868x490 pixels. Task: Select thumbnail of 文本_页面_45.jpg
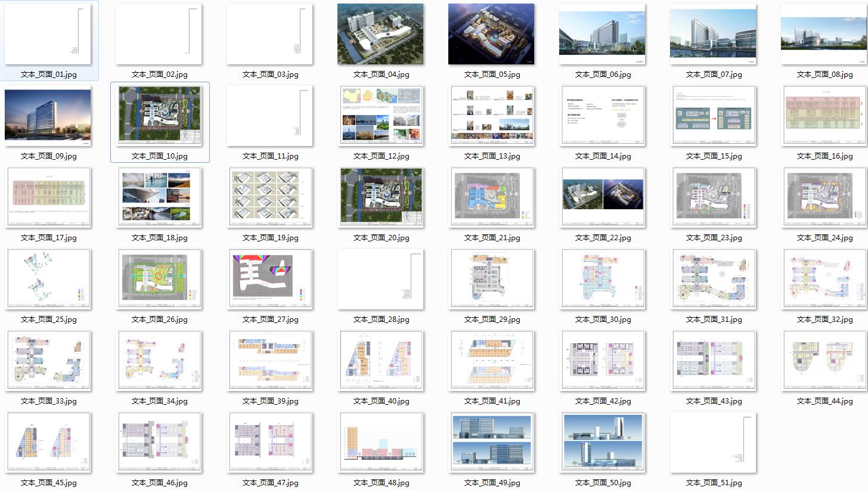(48, 443)
